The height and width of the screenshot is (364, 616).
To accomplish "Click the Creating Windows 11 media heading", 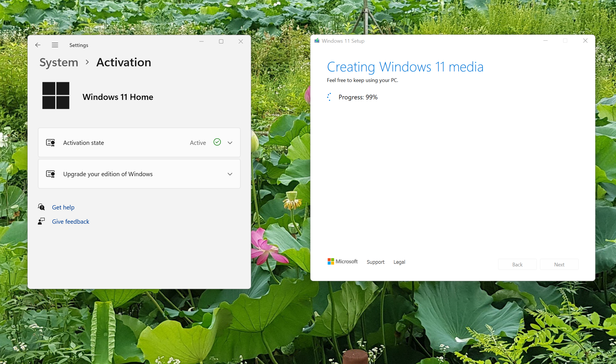I will click(405, 67).
